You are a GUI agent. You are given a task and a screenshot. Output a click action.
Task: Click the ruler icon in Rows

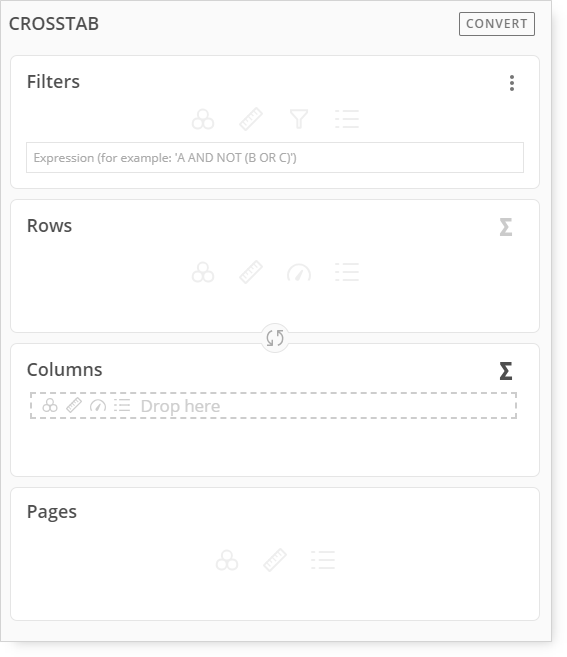(x=251, y=272)
